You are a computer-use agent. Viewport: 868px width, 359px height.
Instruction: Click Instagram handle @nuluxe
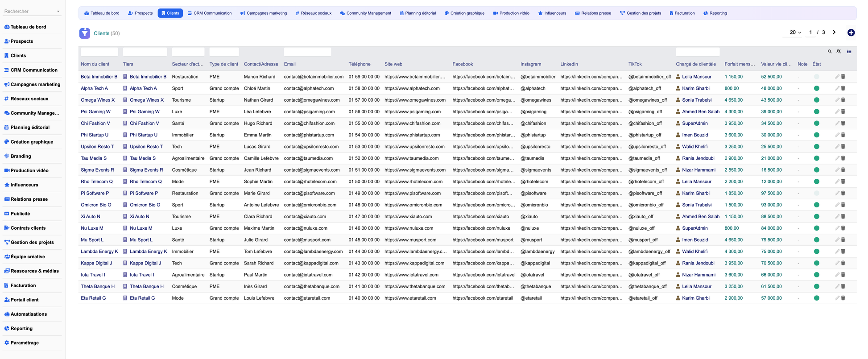pyautogui.click(x=529, y=228)
